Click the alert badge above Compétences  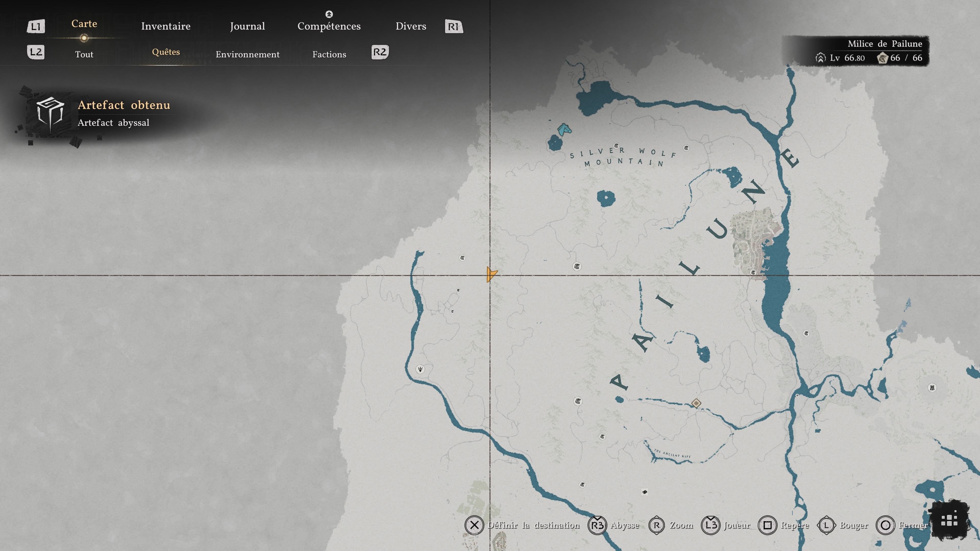point(329,14)
